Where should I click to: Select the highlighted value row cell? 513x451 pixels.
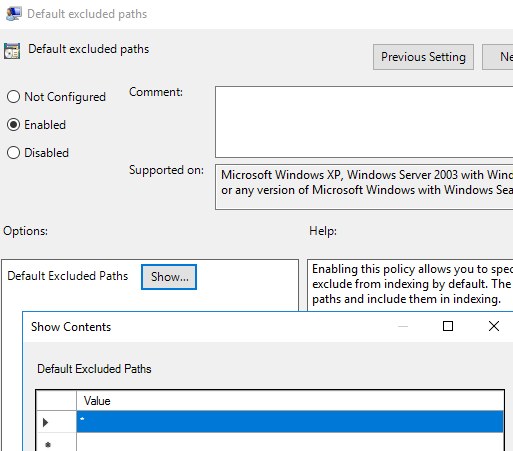click(x=290, y=422)
